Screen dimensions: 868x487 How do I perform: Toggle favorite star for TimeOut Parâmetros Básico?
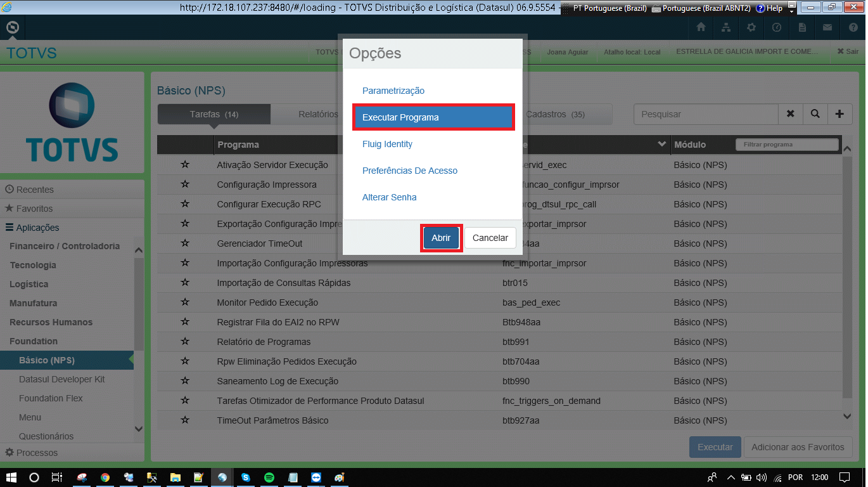tap(185, 420)
